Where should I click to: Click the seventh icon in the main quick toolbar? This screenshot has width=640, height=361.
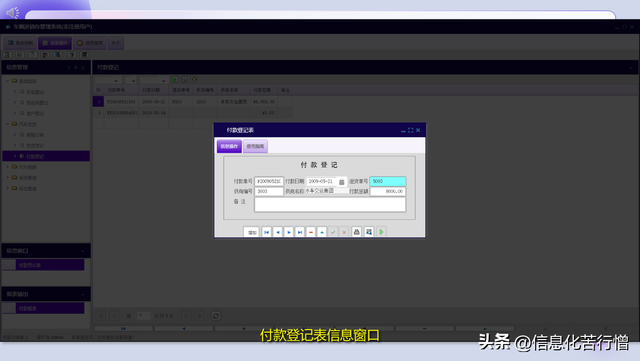point(84,55)
